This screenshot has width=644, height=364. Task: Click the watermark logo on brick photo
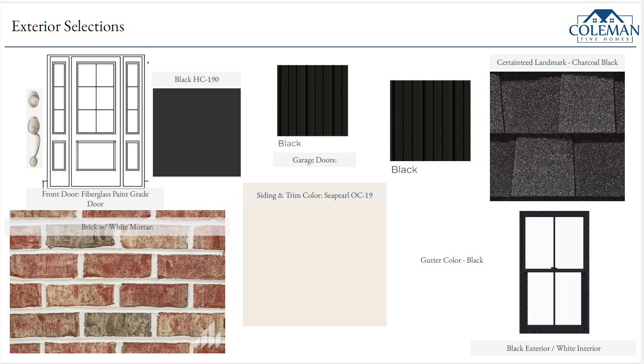pyautogui.click(x=209, y=339)
